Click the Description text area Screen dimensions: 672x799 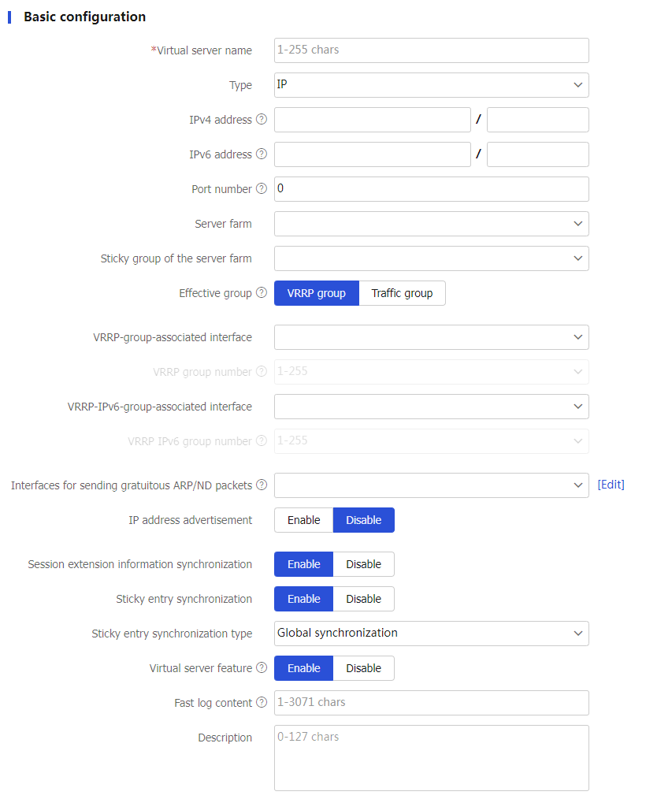coord(431,757)
